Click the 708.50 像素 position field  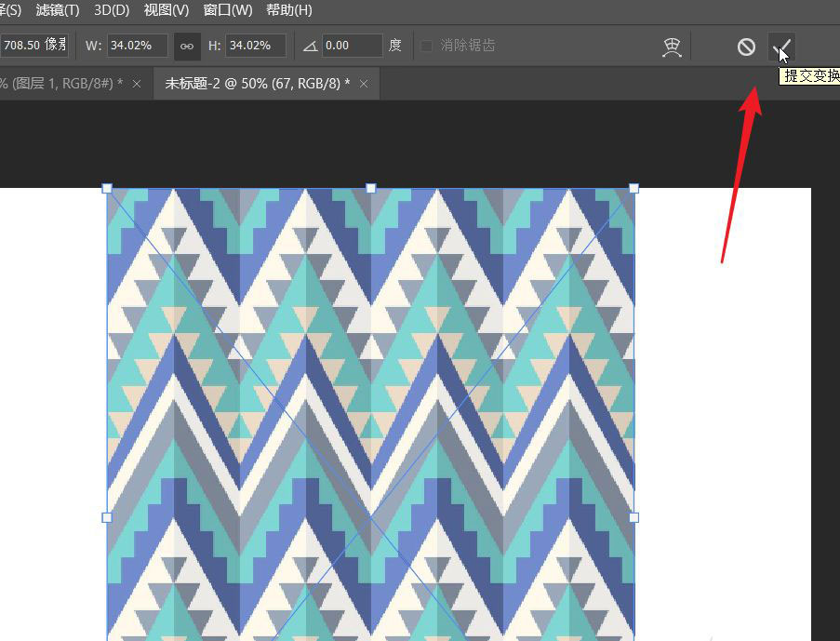pos(34,45)
